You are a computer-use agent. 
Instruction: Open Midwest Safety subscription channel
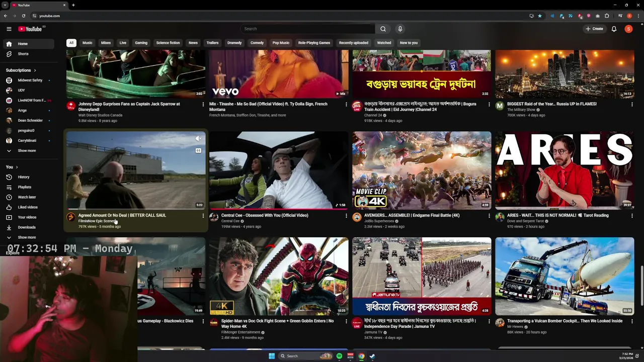29,80
